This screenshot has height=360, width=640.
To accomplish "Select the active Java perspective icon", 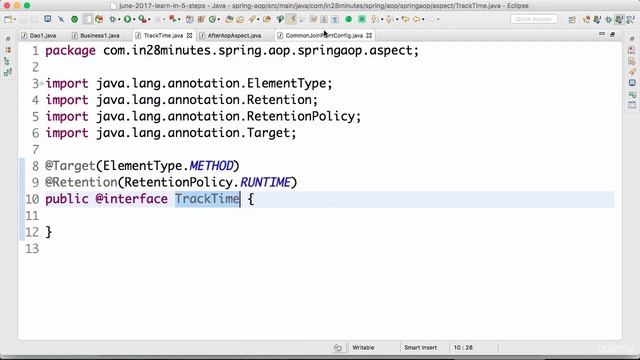I will [619, 20].
